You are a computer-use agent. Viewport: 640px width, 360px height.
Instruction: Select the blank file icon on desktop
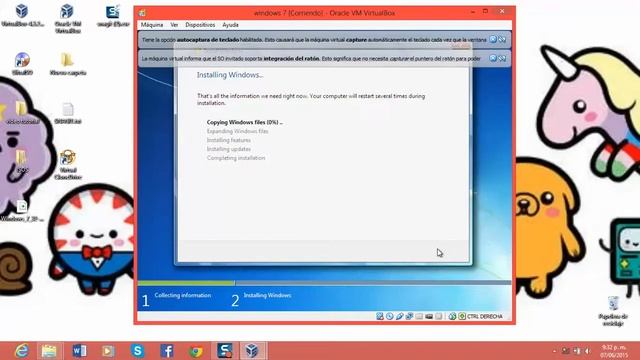[x=68, y=113]
